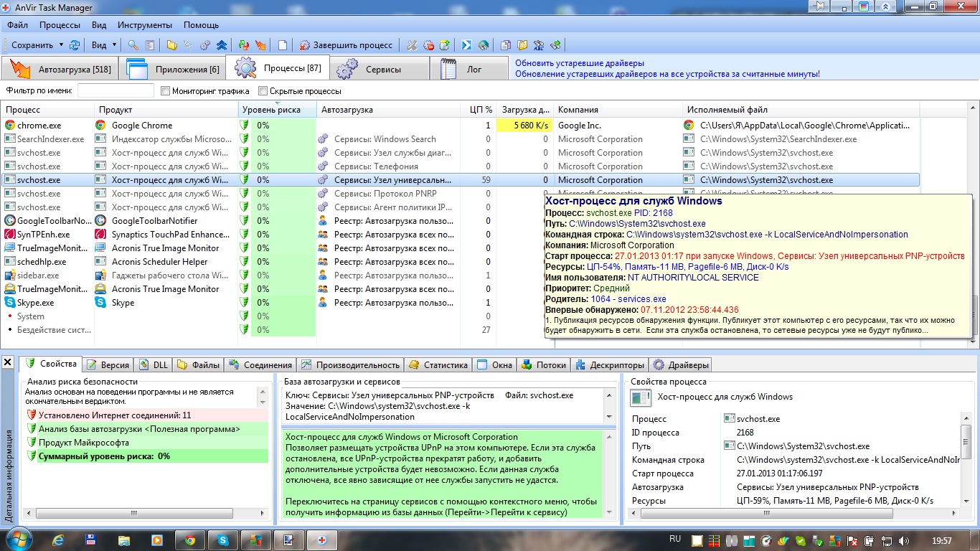Image resolution: width=980 pixels, height=551 pixels.
Task: Click the blank document icon in toolbar
Action: [283, 45]
